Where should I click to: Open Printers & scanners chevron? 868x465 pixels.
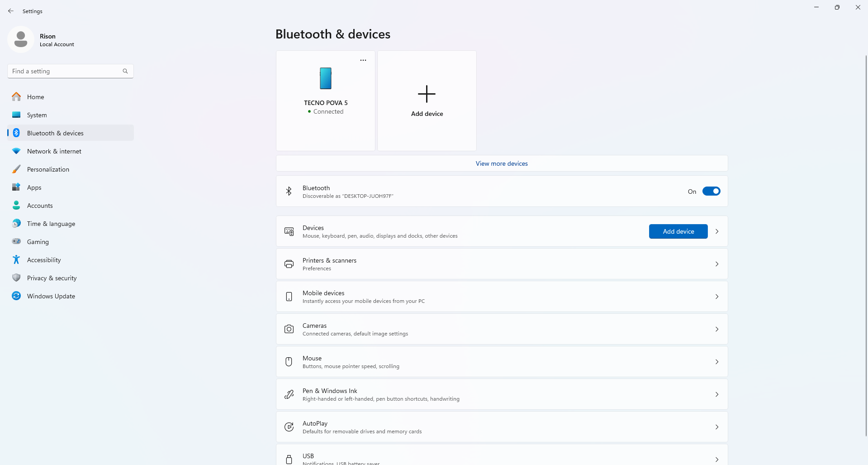717,264
